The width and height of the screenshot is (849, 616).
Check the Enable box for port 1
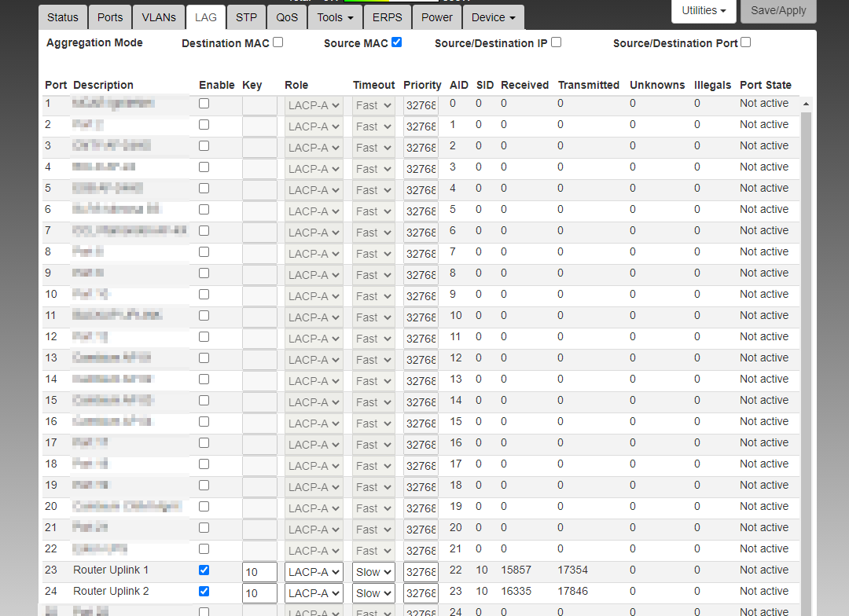pos(204,103)
